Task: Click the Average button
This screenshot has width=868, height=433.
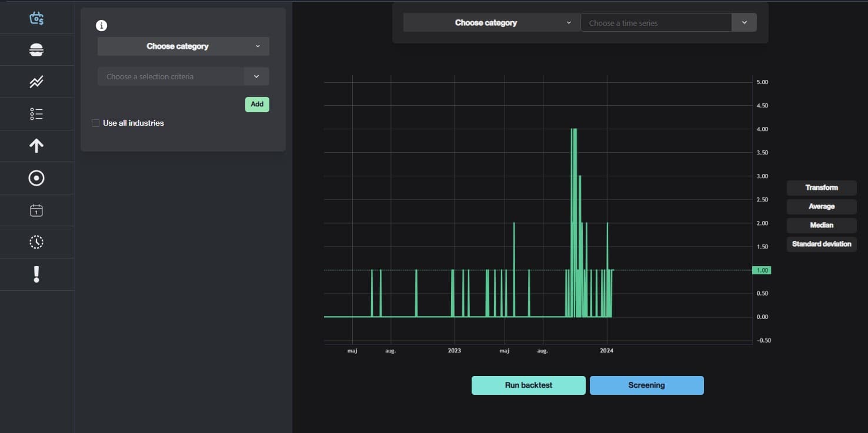Action: point(822,207)
